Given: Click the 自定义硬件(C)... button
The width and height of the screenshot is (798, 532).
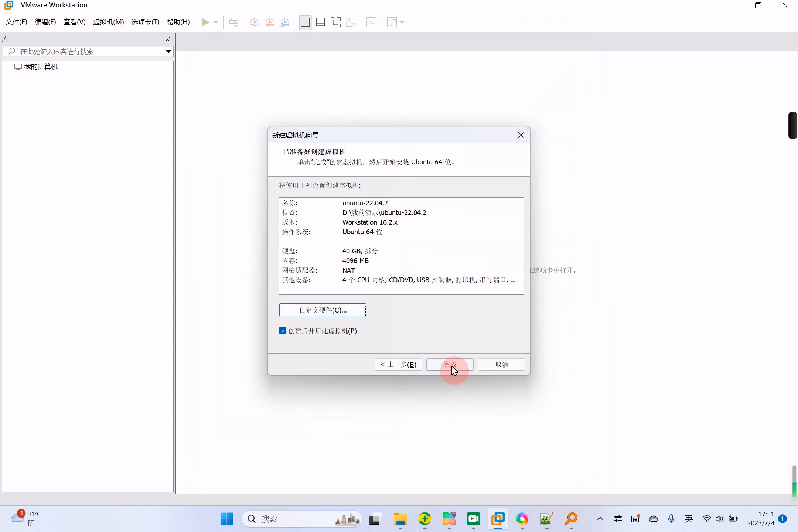Looking at the screenshot, I should pos(323,310).
